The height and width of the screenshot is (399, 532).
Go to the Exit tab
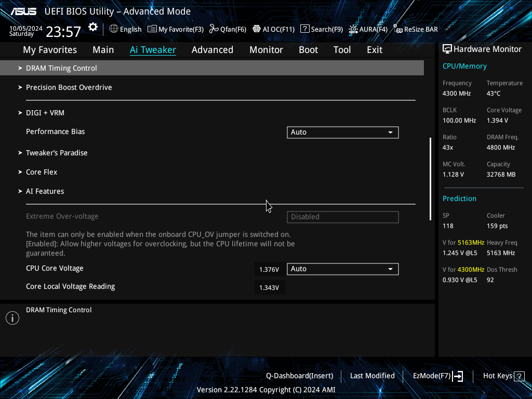[x=375, y=49]
